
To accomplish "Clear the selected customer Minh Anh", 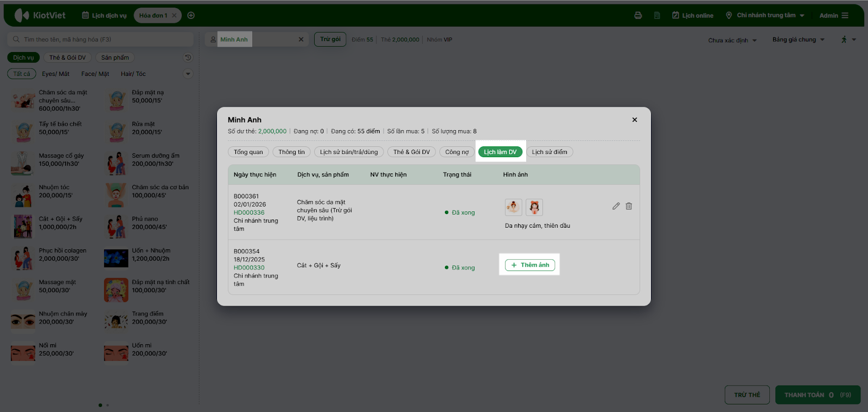I will (x=301, y=39).
